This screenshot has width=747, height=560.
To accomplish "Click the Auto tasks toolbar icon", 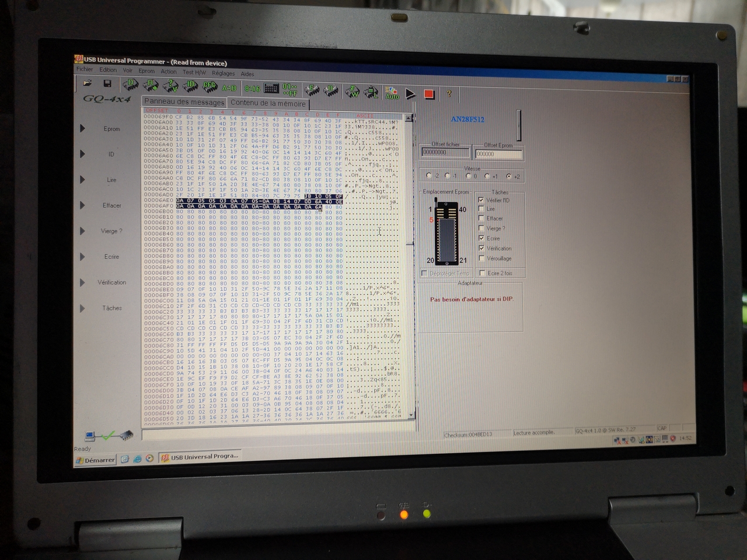I will point(392,93).
